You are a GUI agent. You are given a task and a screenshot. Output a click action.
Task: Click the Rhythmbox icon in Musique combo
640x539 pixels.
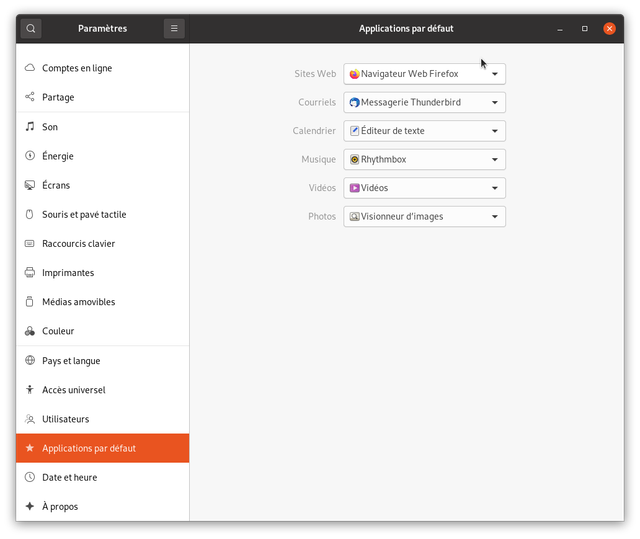click(x=354, y=160)
